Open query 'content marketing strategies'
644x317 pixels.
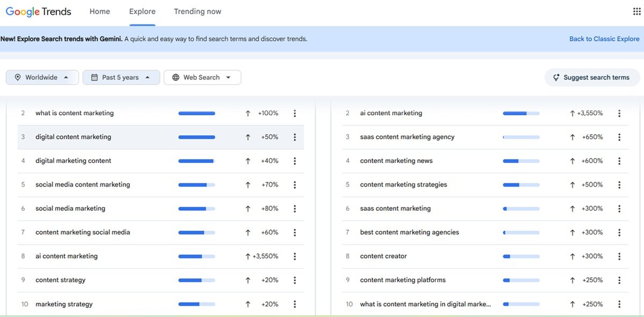(404, 185)
